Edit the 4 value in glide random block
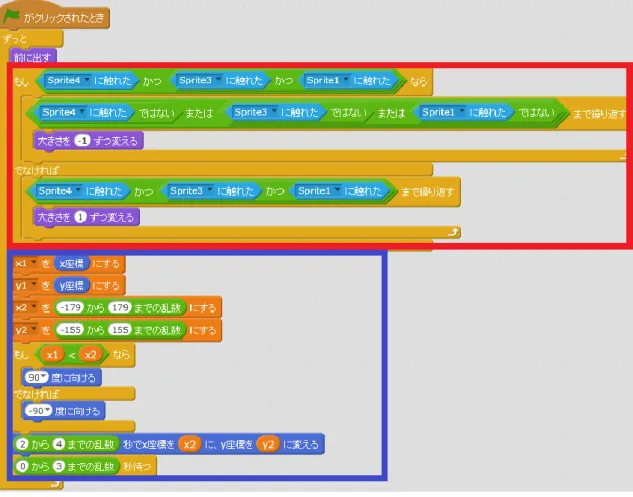 click(59, 445)
